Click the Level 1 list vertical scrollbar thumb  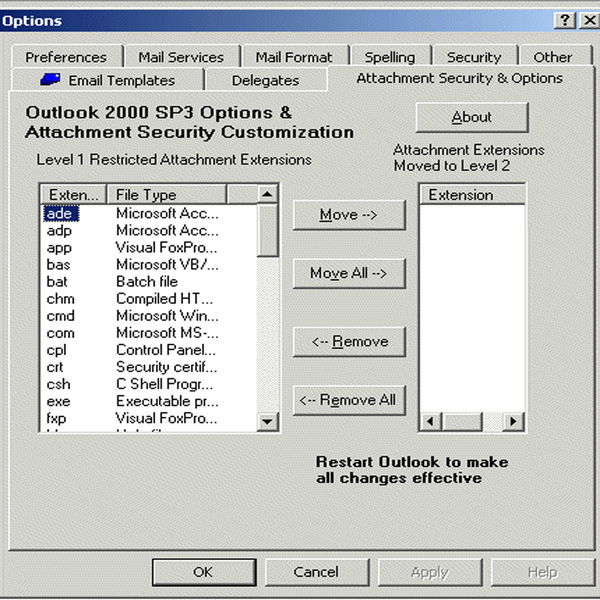[267, 230]
